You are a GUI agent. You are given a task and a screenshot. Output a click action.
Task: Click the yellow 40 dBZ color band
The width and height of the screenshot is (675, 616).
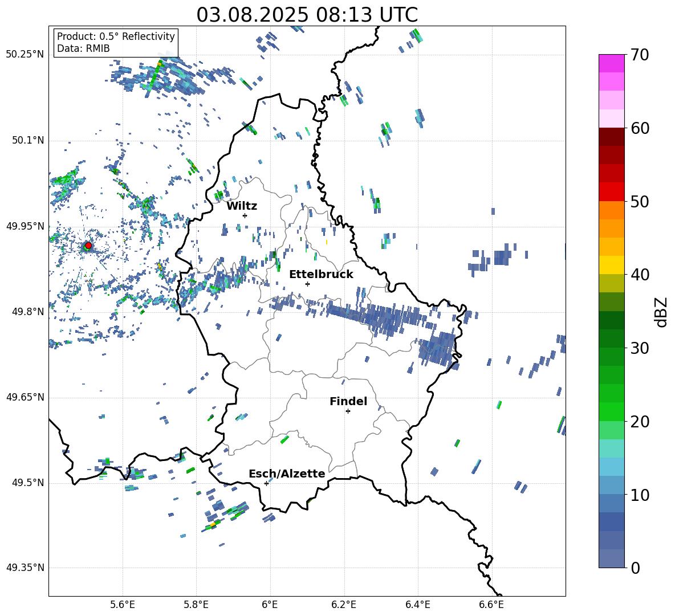pyautogui.click(x=611, y=265)
